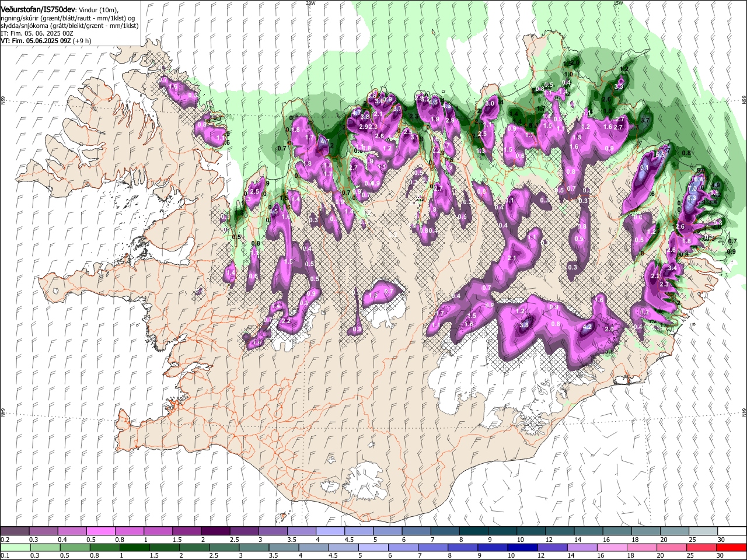
Task: Click the lower-scale blue swatch between 8 and 9
Action: pos(463,547)
